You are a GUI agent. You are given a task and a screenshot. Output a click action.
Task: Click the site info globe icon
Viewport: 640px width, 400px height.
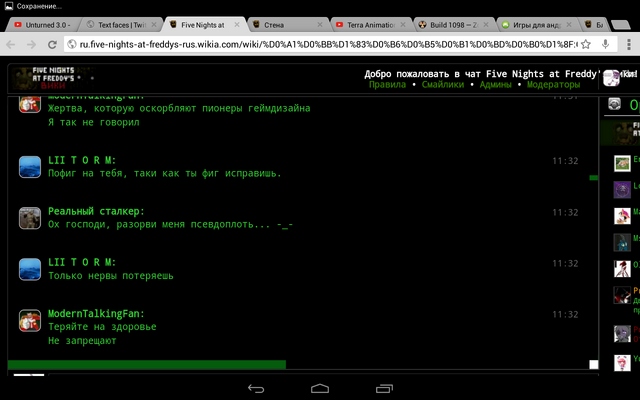(72, 44)
